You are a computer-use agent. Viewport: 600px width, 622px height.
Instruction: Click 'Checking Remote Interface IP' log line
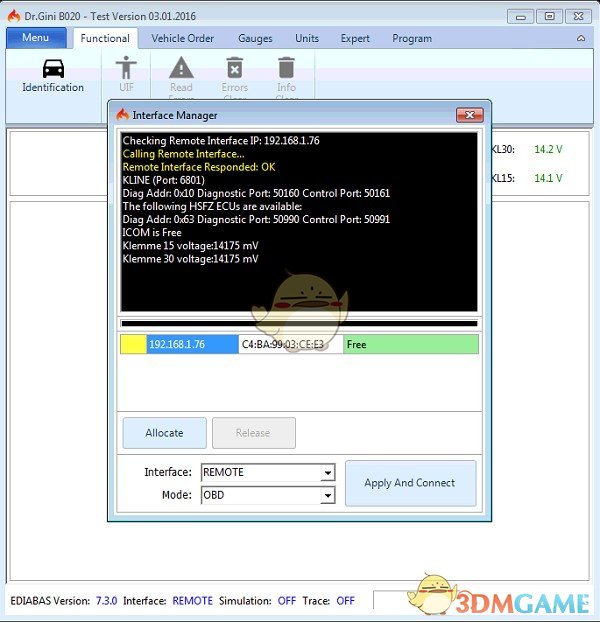pyautogui.click(x=221, y=141)
